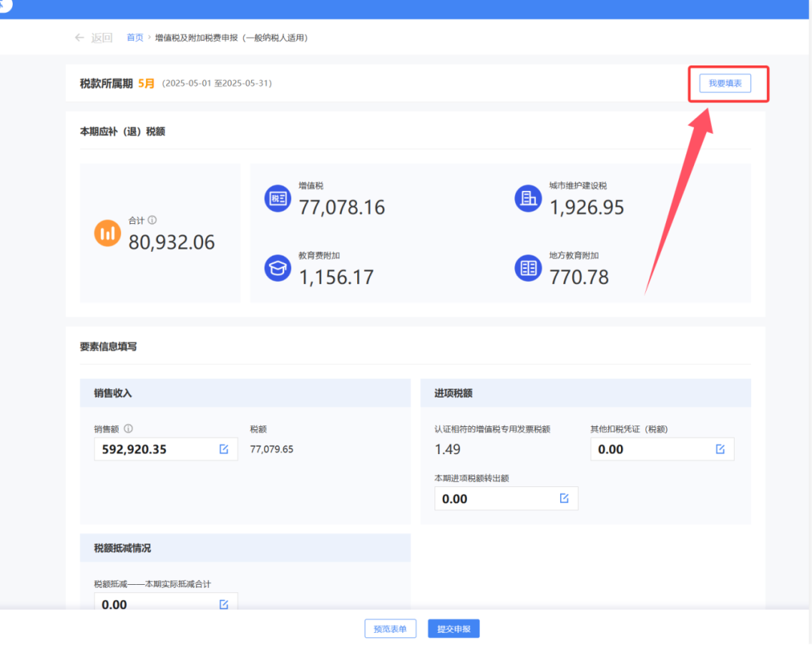Click the 我要填表 button
The width and height of the screenshot is (812, 645).
pyautogui.click(x=725, y=83)
